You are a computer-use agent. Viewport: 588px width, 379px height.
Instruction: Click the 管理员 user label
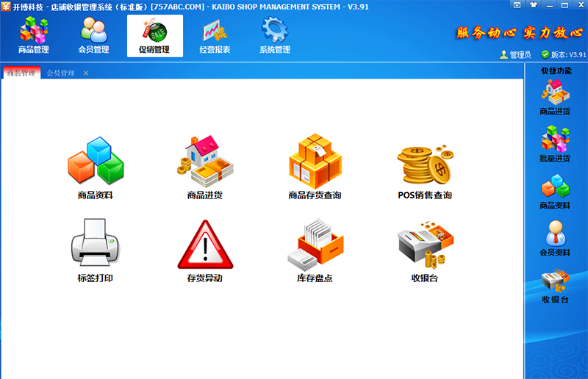coord(516,55)
